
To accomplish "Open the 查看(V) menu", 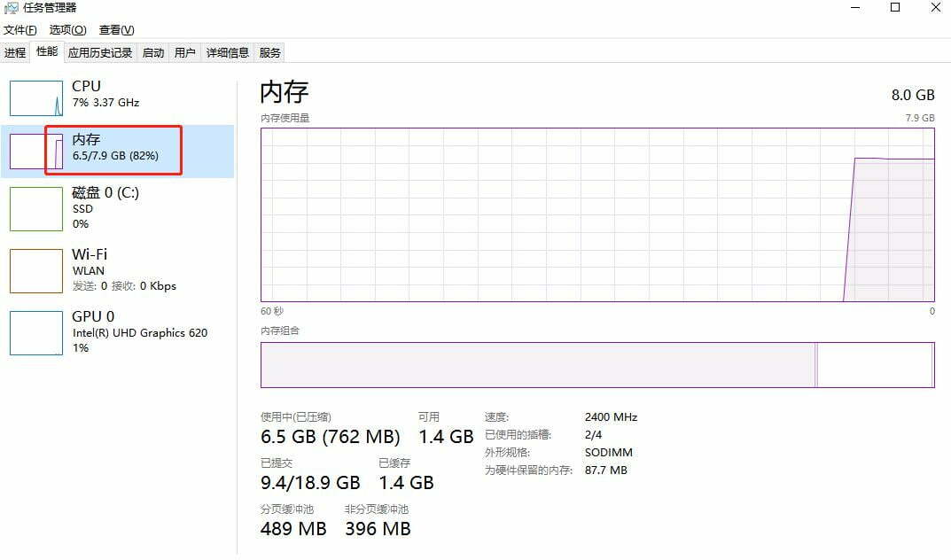I will coord(116,30).
